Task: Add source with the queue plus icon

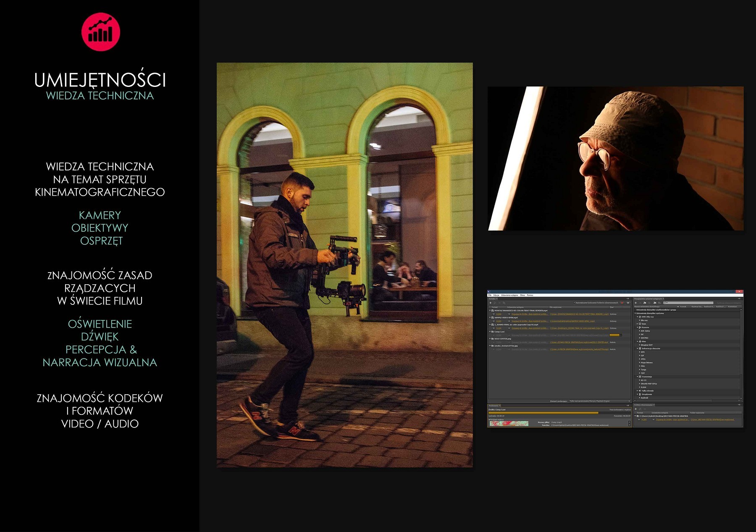Action: pos(490,303)
